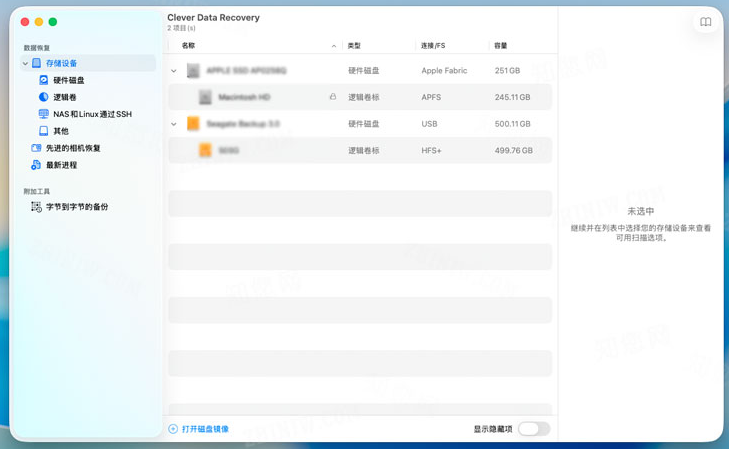Open 先进的相机恢复
The height and width of the screenshot is (449, 729).
[x=72, y=148]
